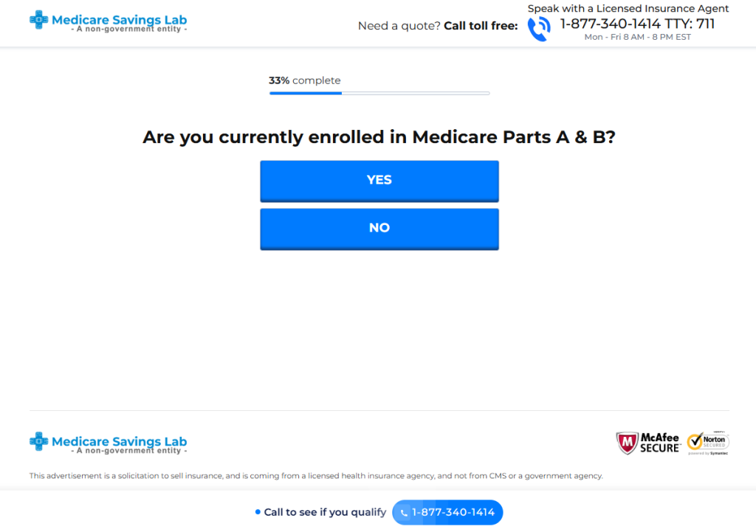This screenshot has width=756, height=532.
Task: Click the blue dot beside 'Call to see if you qualify'
Action: (x=258, y=512)
